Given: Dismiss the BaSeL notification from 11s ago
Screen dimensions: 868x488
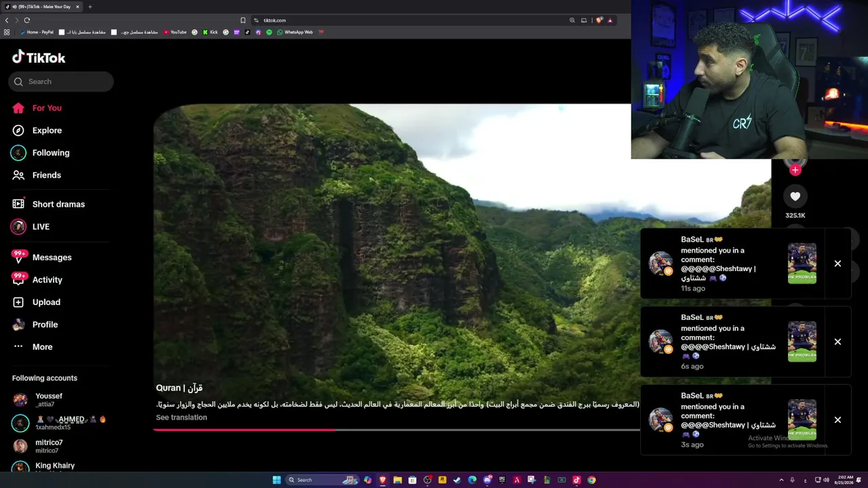Looking at the screenshot, I should 837,264.
